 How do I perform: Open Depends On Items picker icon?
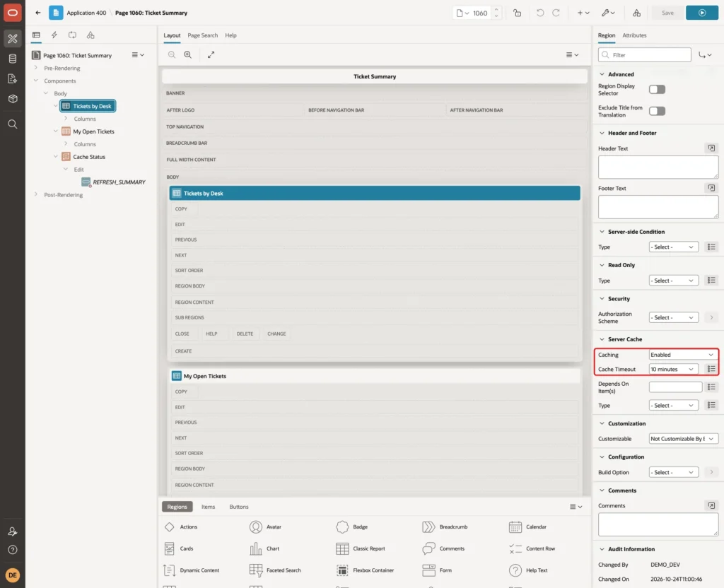(711, 387)
